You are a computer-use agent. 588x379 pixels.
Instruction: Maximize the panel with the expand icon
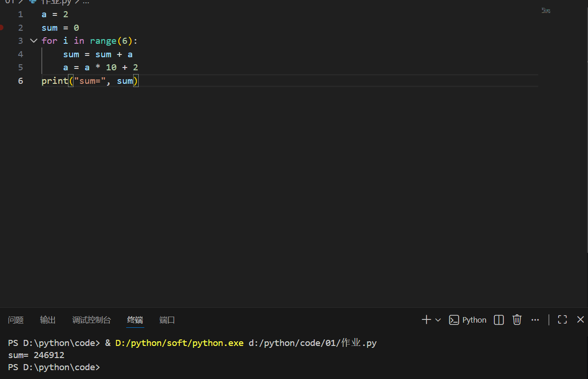click(x=562, y=320)
